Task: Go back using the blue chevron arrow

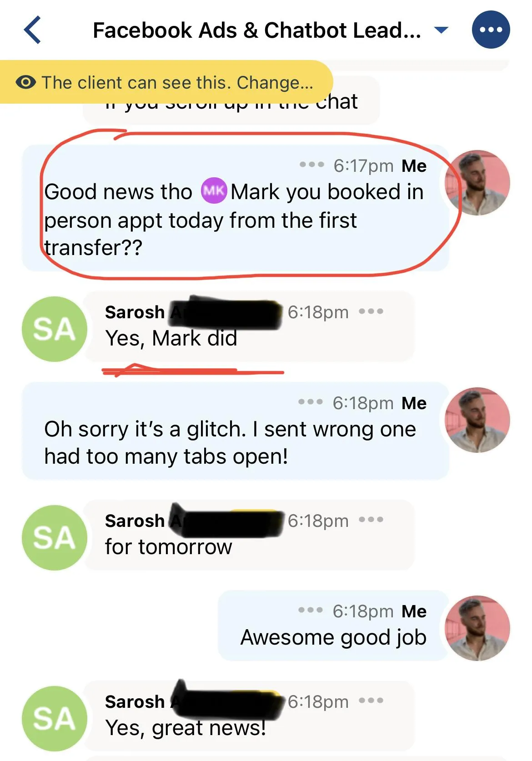Action: pyautogui.click(x=32, y=30)
